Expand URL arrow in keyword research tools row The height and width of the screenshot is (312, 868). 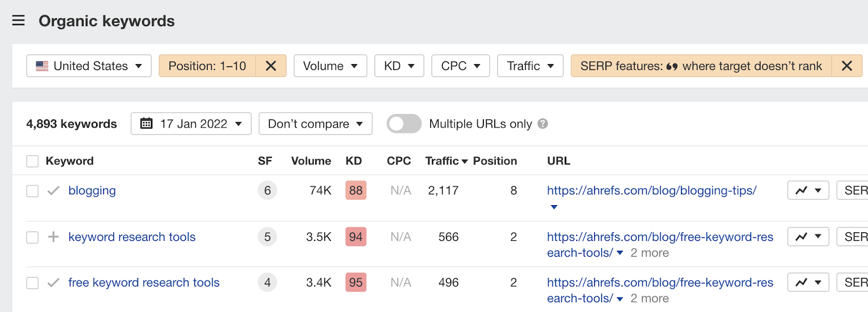coord(620,253)
